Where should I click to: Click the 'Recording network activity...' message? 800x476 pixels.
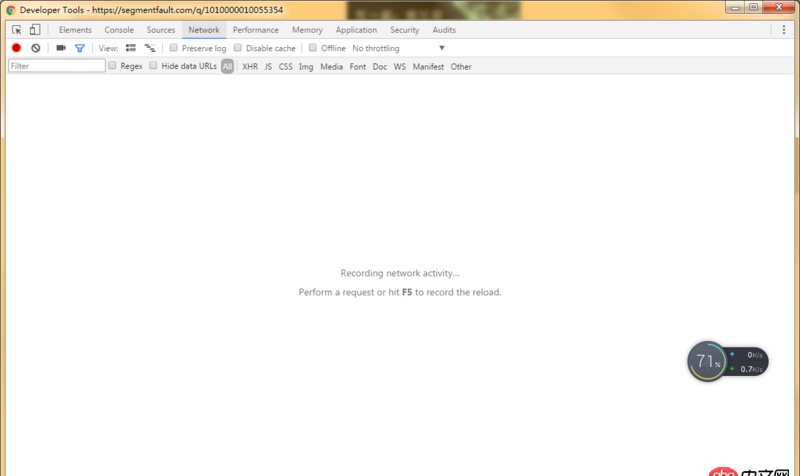(x=400, y=273)
